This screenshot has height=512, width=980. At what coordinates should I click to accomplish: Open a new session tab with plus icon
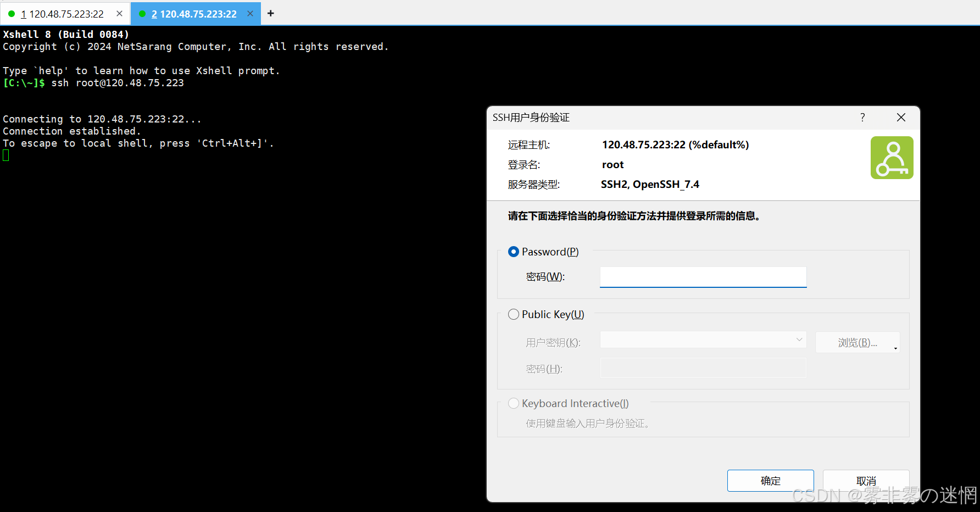click(271, 14)
